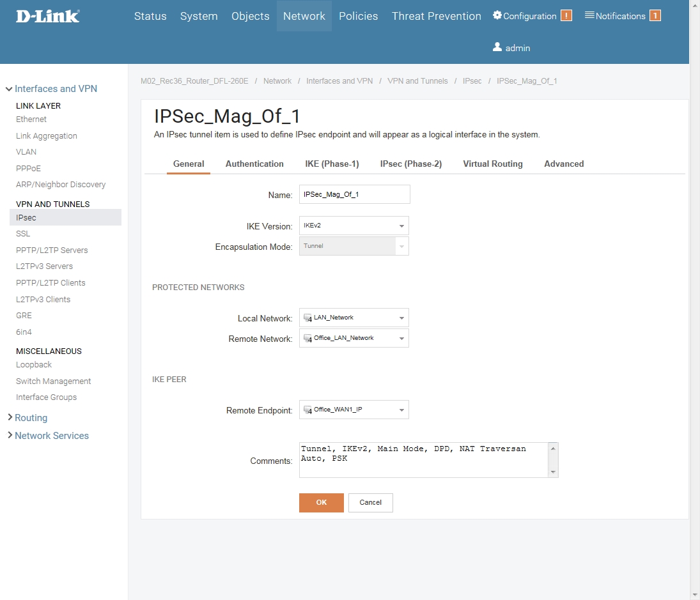Open the Policies menu
Image resolution: width=700 pixels, height=600 pixels.
click(x=359, y=16)
